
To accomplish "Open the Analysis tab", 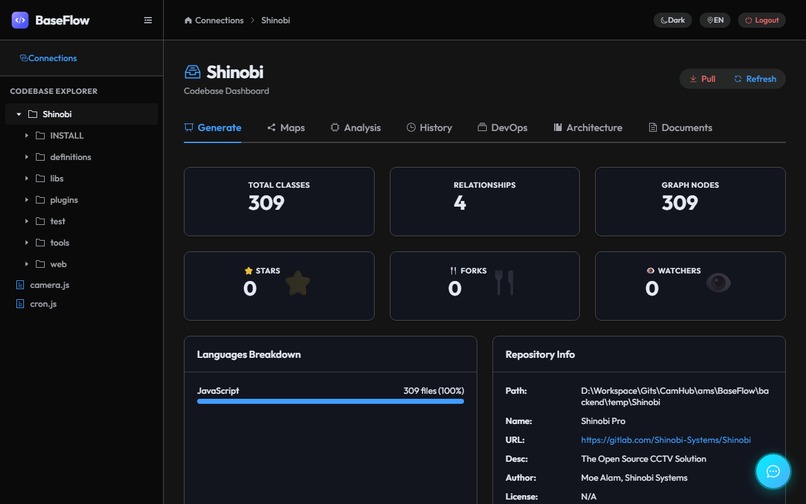I will (355, 128).
